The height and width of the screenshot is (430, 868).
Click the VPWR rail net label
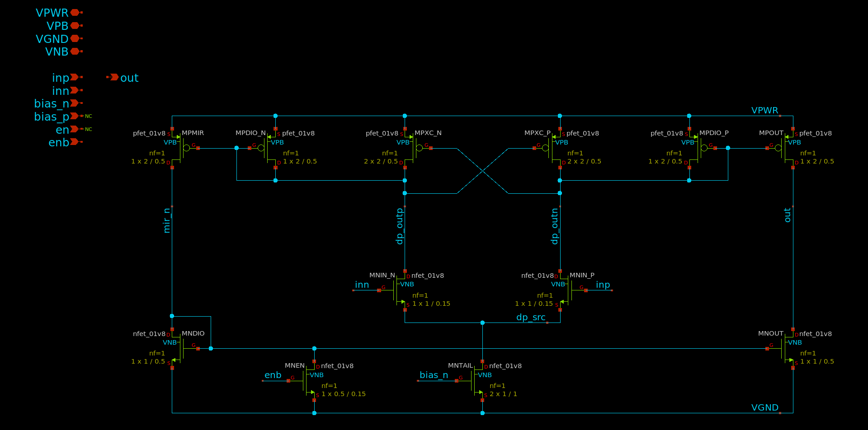click(x=765, y=110)
